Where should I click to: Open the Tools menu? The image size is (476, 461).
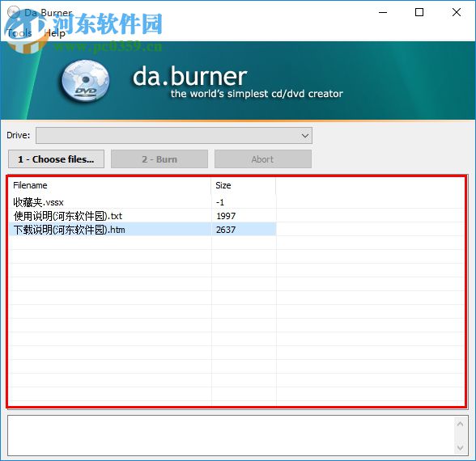pyautogui.click(x=19, y=32)
